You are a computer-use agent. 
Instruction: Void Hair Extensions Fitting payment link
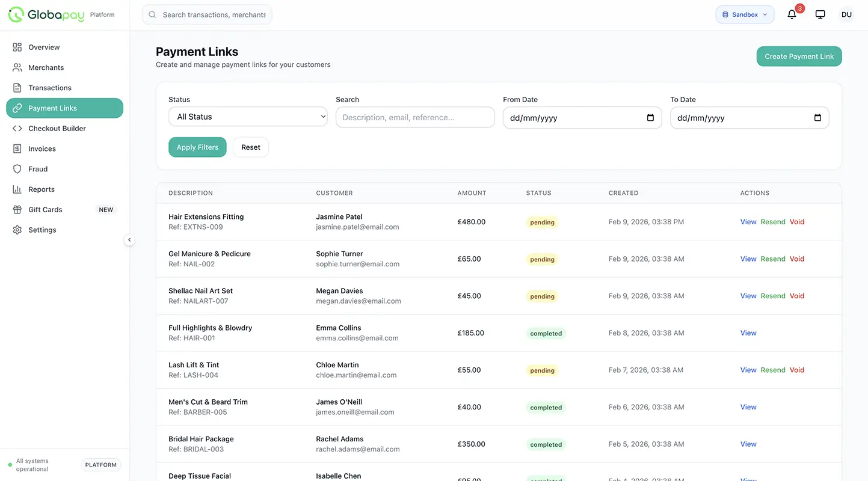(797, 222)
